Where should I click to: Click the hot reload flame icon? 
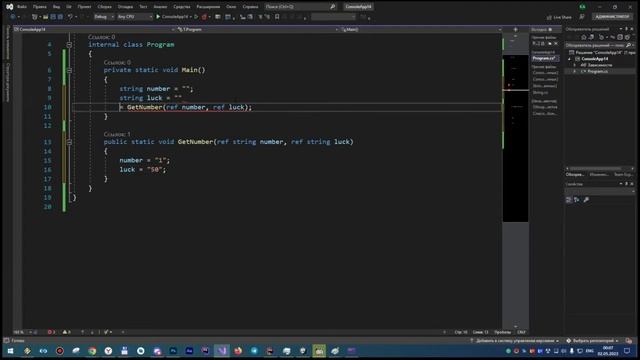(204, 17)
